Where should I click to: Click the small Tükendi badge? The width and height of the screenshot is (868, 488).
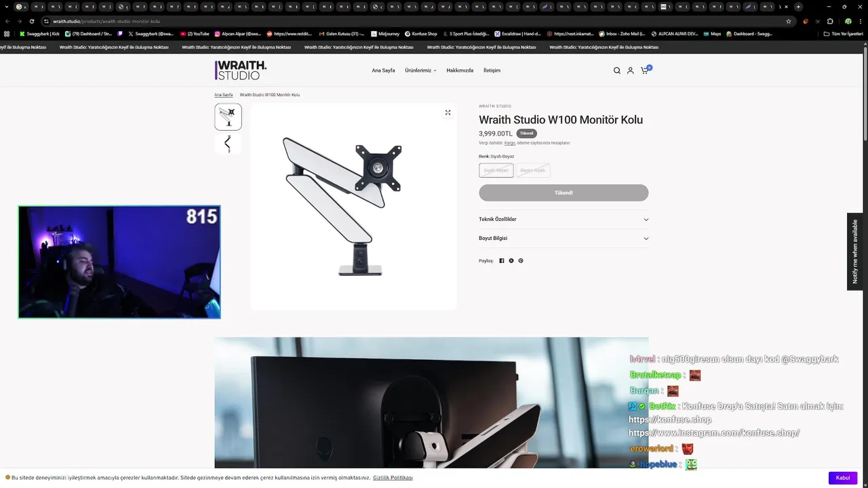(x=527, y=134)
